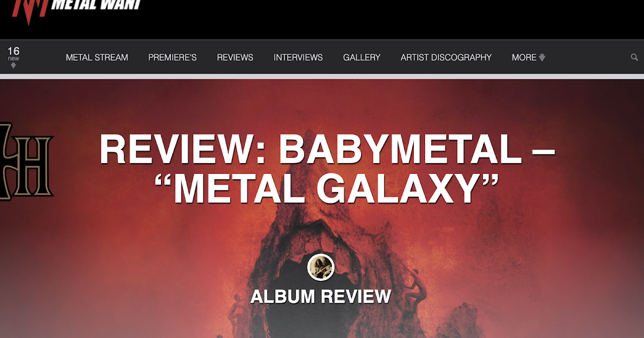Open Artist Discography in the menu

point(446,57)
